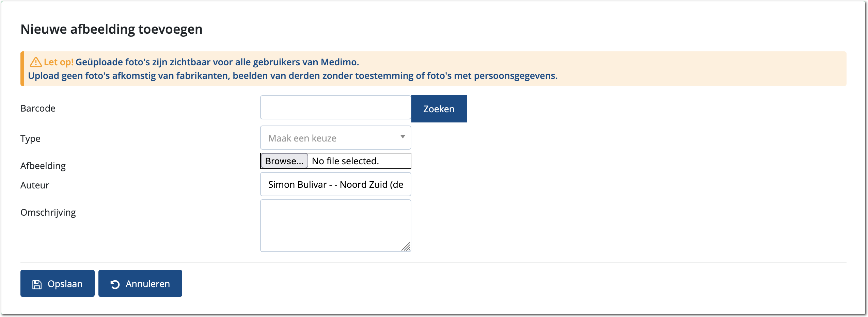Click the Browse... file button
The height and width of the screenshot is (317, 868).
pos(284,161)
